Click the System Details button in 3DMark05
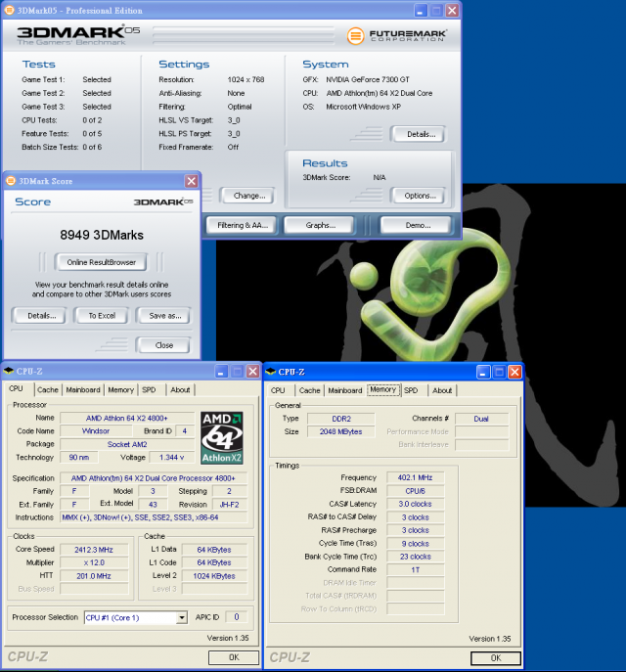626x672 pixels. pyautogui.click(x=419, y=134)
